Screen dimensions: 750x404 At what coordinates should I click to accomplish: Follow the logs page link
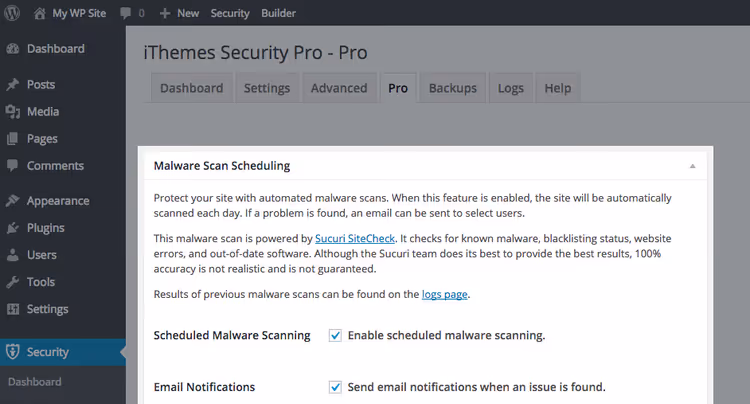click(444, 295)
